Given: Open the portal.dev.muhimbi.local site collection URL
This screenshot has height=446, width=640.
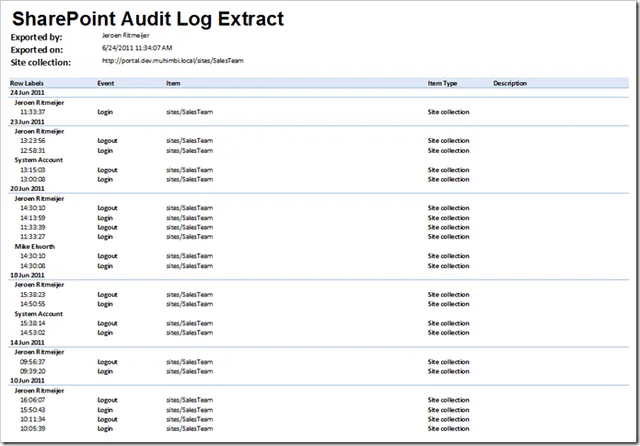Looking at the screenshot, I should pos(173,61).
